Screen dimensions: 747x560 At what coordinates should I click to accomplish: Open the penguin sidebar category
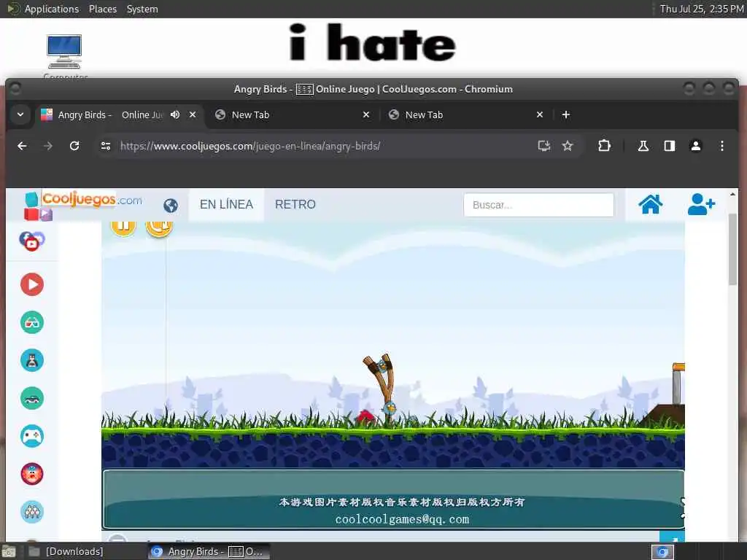(x=32, y=360)
